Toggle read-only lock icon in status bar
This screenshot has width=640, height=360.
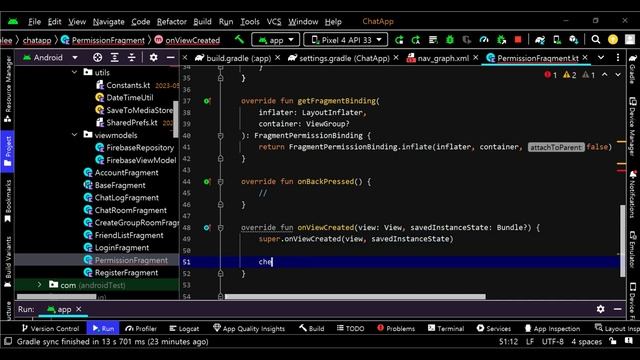[613, 341]
